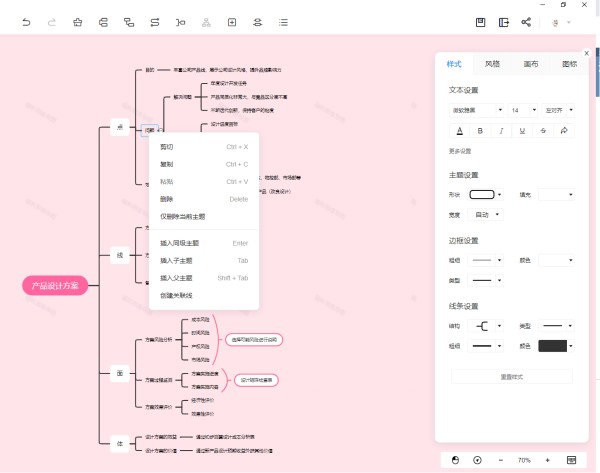Click the summary bracket toolbar icon
Image resolution: width=600 pixels, height=473 pixels.
[181, 23]
